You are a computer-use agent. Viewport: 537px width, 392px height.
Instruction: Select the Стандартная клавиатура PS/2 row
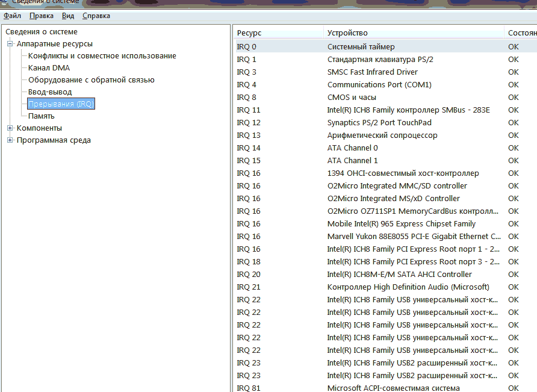(361, 59)
